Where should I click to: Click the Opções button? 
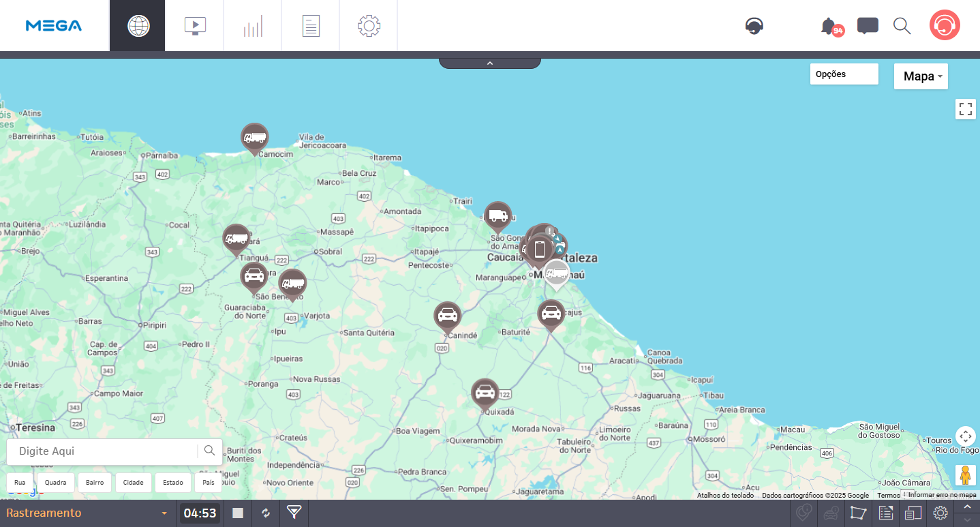coord(844,74)
